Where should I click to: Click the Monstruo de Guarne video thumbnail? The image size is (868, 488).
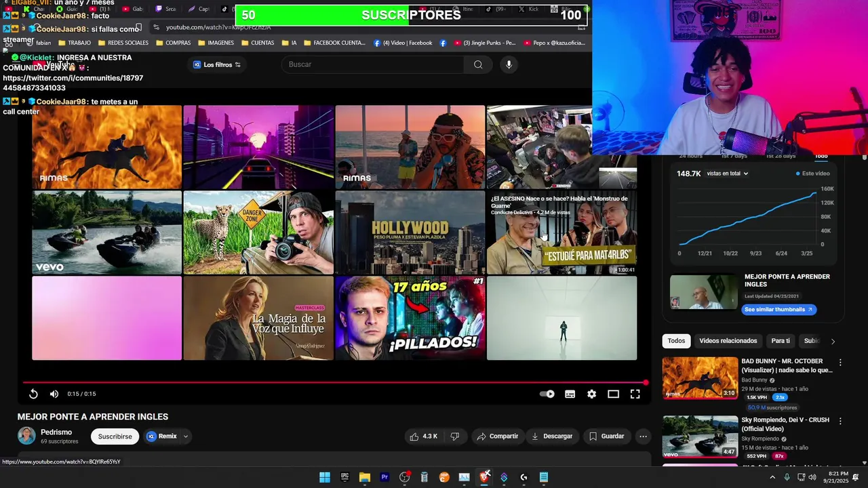click(561, 232)
